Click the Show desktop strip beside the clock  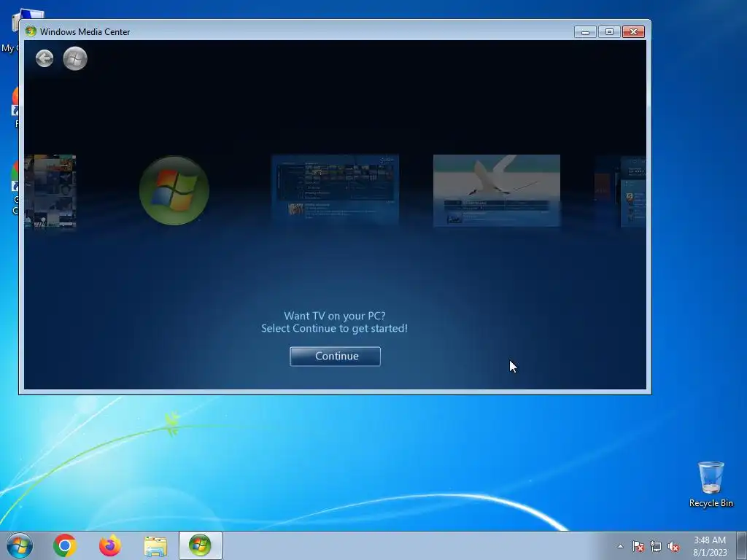[x=742, y=545]
